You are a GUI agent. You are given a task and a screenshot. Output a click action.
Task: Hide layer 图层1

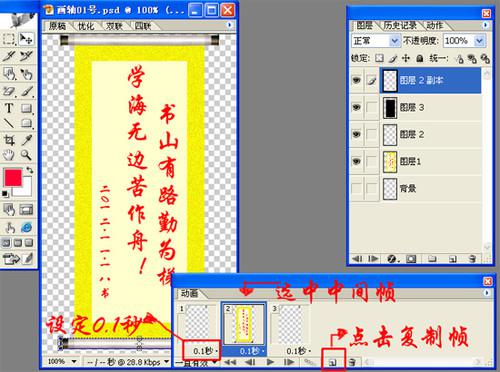coord(357,161)
